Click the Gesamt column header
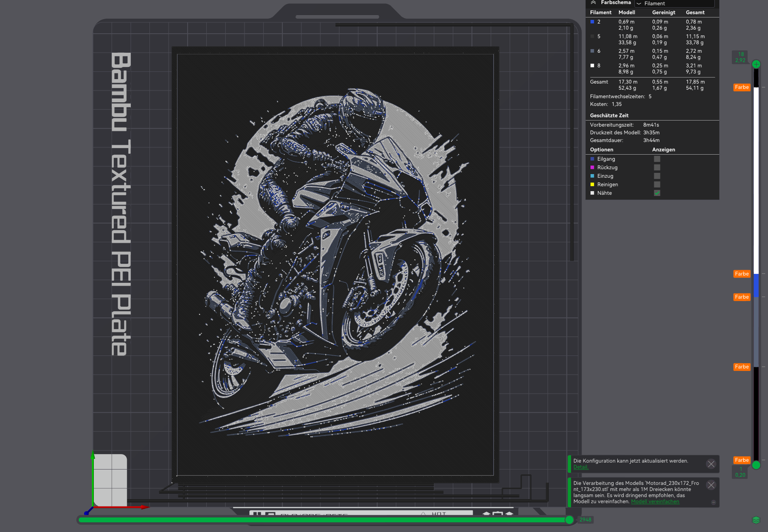This screenshot has width=768, height=532. [695, 13]
